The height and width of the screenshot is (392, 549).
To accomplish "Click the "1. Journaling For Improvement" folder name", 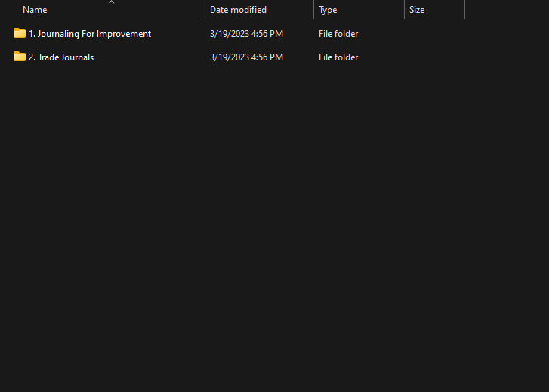I will pos(90,34).
